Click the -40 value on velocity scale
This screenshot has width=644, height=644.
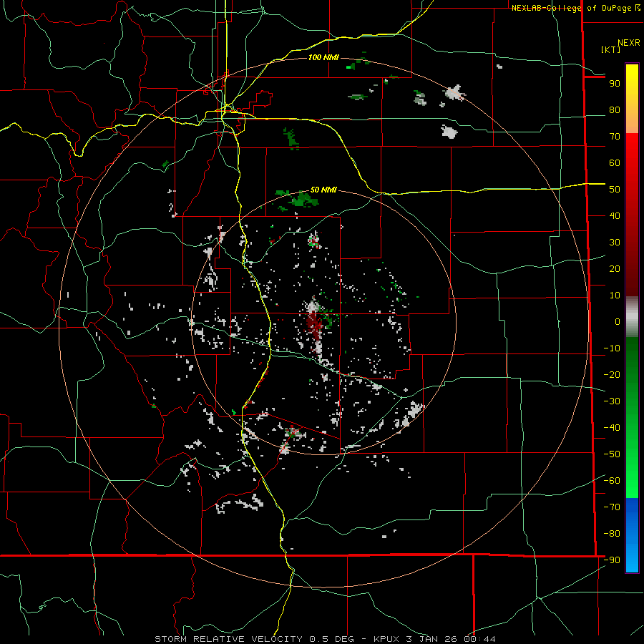[612, 428]
